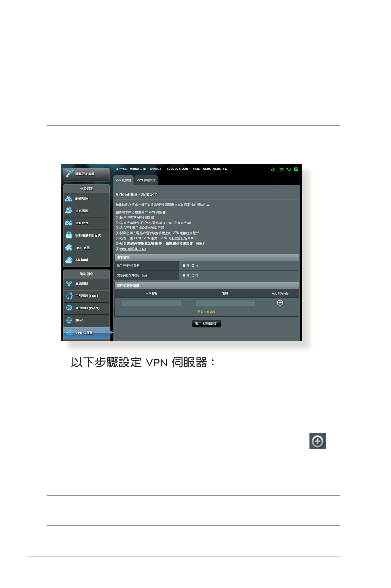Viewport: 391px width, 588px height.
Task: Switch to the VPN 伺服器 tab
Action: (x=123, y=180)
